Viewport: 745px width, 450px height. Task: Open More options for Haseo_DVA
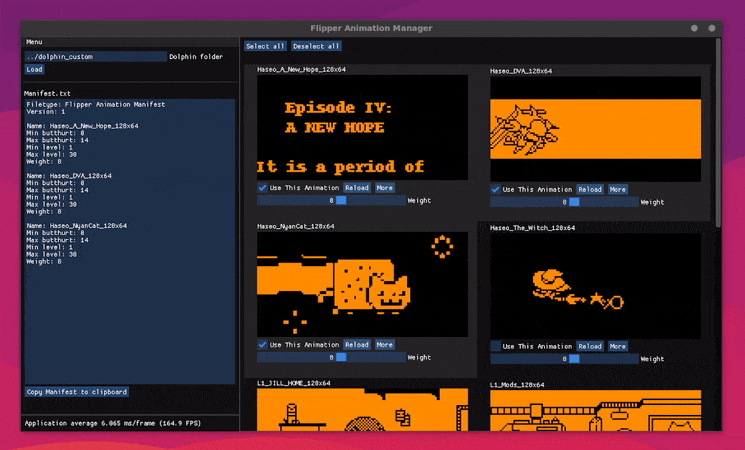click(618, 189)
